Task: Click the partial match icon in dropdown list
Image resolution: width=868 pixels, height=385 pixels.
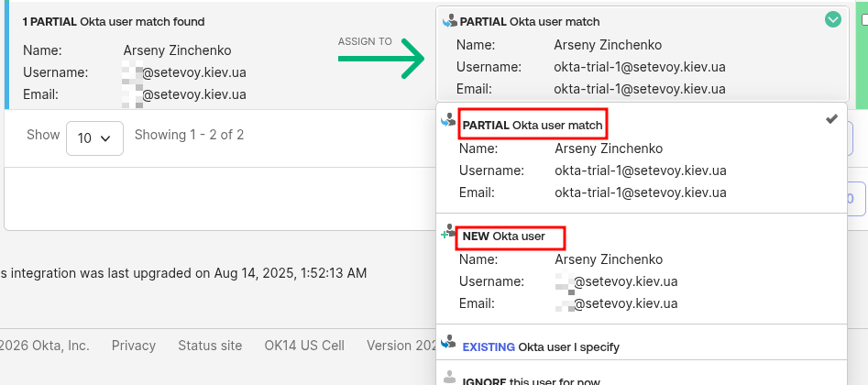Action: (449, 120)
